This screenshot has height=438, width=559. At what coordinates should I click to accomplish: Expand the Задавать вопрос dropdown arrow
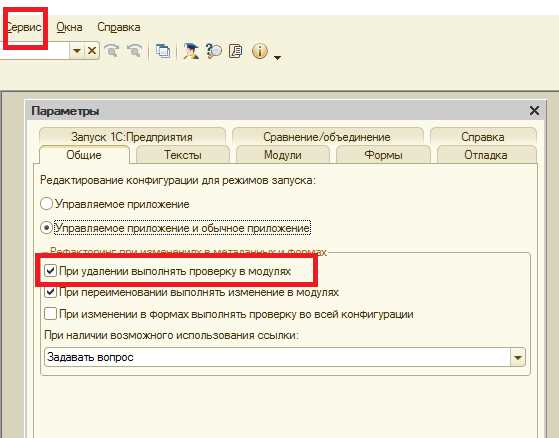[518, 357]
